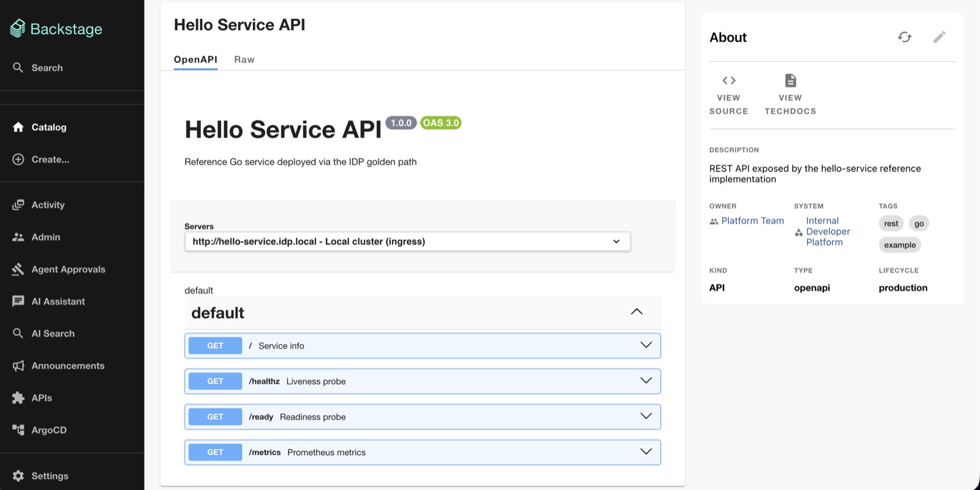
Task: Click the openapi type value
Action: (x=812, y=288)
